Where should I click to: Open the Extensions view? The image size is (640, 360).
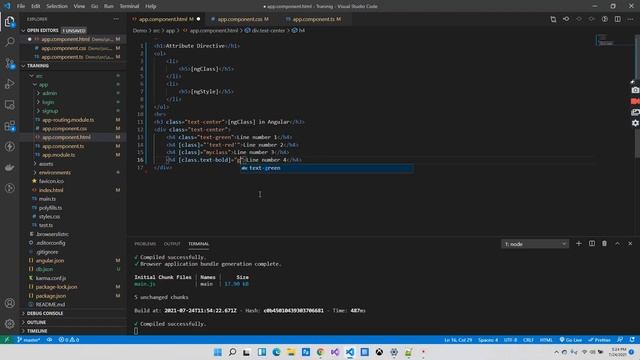pyautogui.click(x=9, y=126)
